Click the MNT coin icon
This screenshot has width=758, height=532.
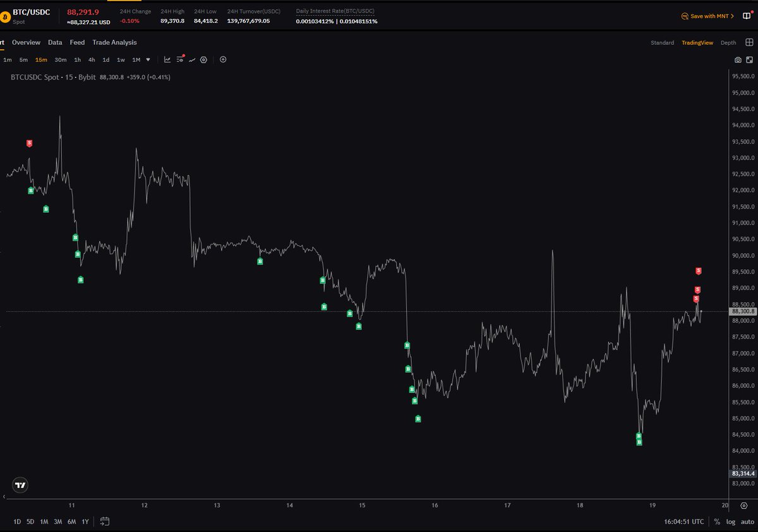(685, 16)
